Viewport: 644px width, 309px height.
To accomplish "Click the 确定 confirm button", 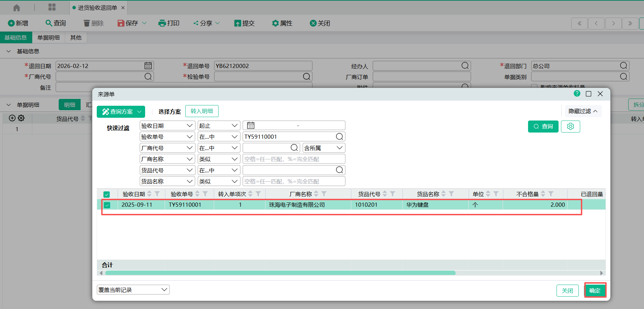I will pos(595,290).
